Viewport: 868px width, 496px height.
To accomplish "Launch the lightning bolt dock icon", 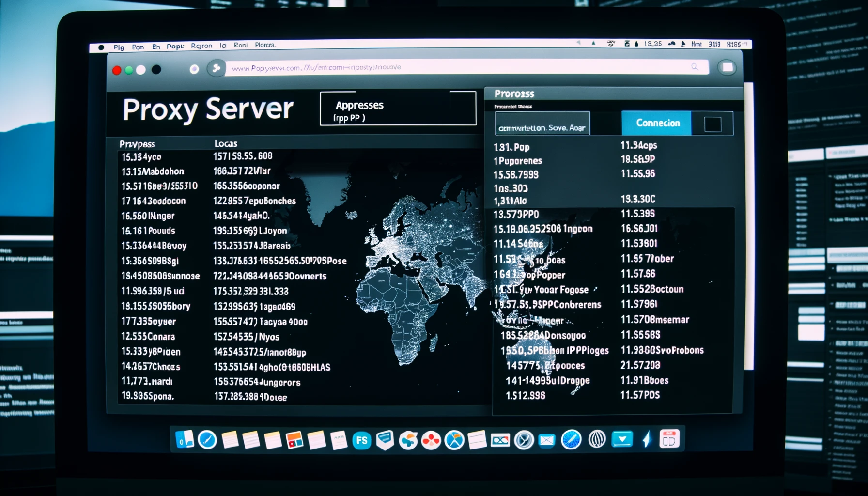I will (647, 439).
